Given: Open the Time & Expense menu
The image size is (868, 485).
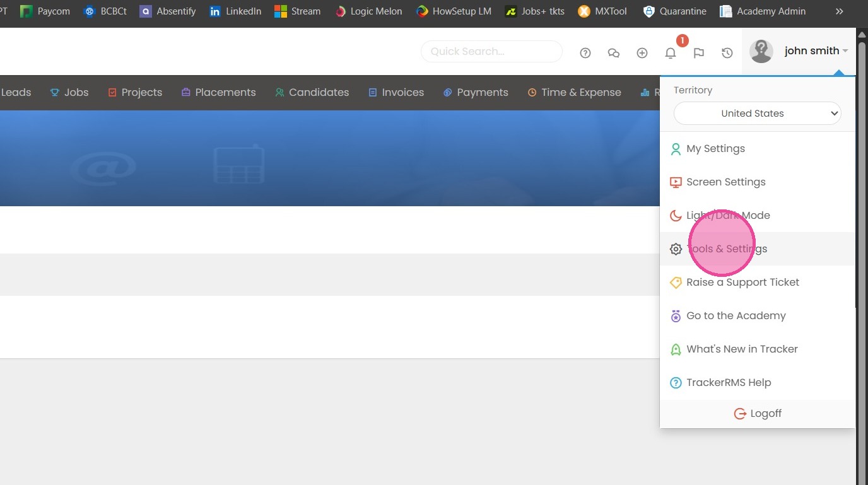Looking at the screenshot, I should pos(574,92).
